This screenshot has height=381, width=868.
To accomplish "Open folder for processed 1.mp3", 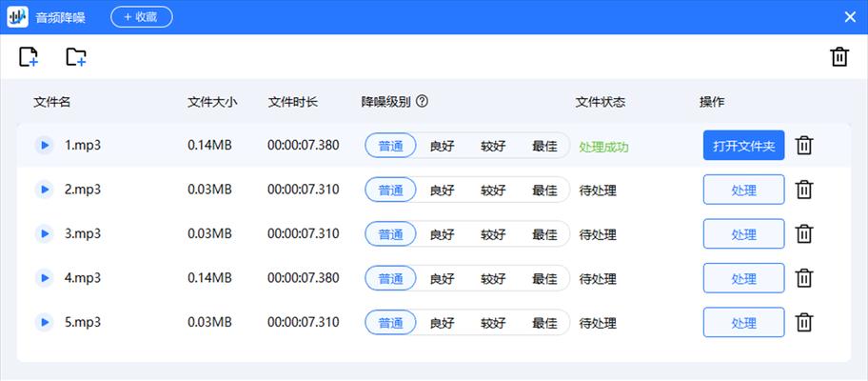I will (743, 145).
